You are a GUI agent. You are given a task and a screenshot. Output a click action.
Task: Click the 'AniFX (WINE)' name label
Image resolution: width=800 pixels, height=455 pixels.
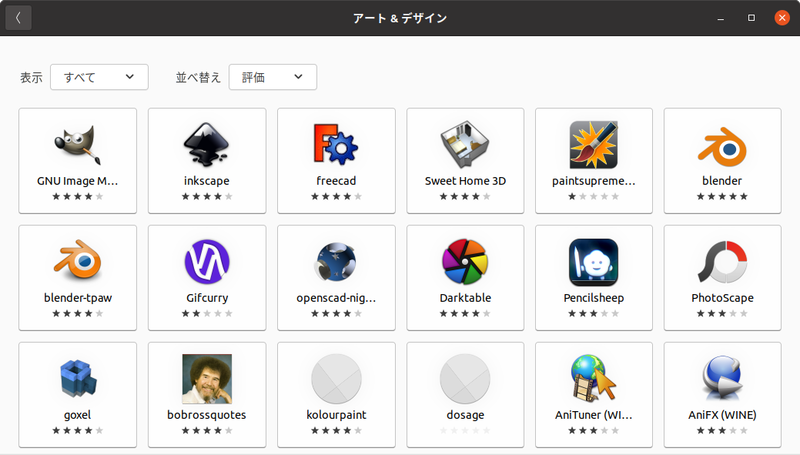[x=722, y=415]
